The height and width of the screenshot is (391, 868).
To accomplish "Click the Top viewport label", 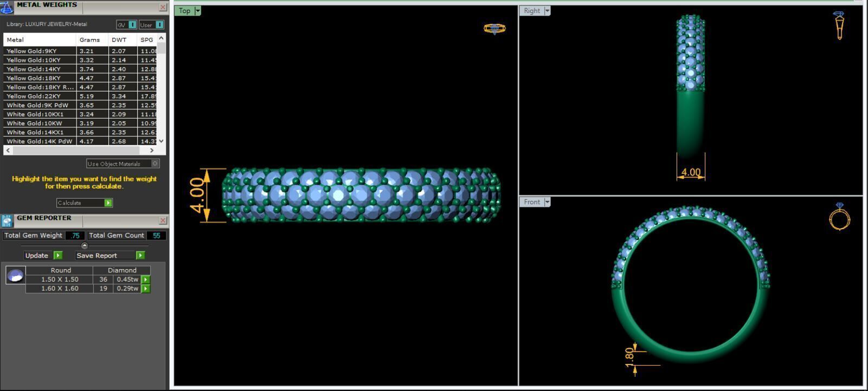I will pos(184,11).
